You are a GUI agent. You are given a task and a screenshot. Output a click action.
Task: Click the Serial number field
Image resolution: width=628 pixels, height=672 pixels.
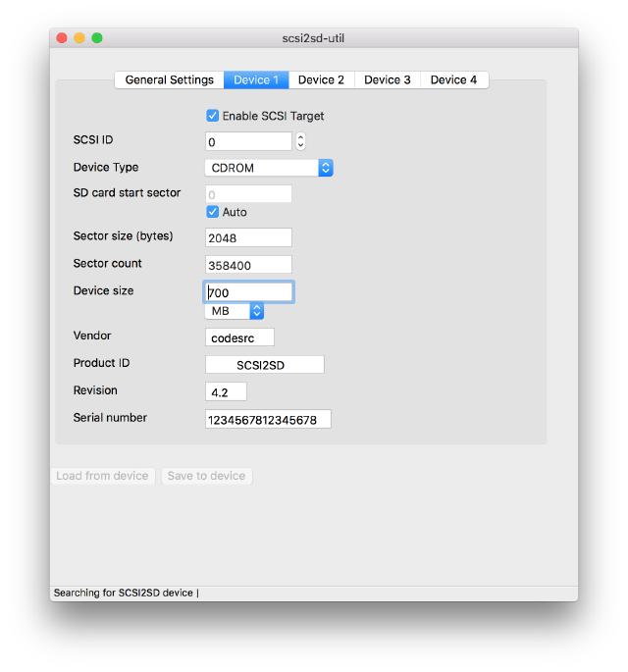[x=268, y=420]
